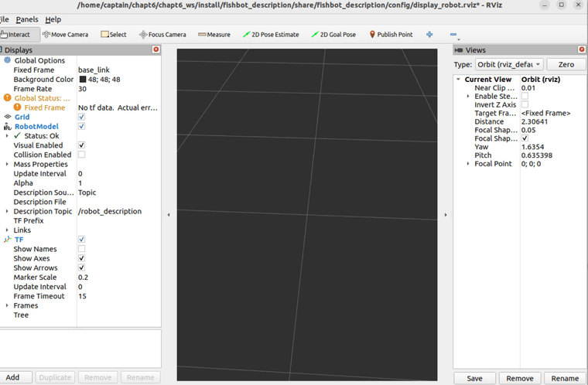Open the view Type dropdown

tap(509, 64)
